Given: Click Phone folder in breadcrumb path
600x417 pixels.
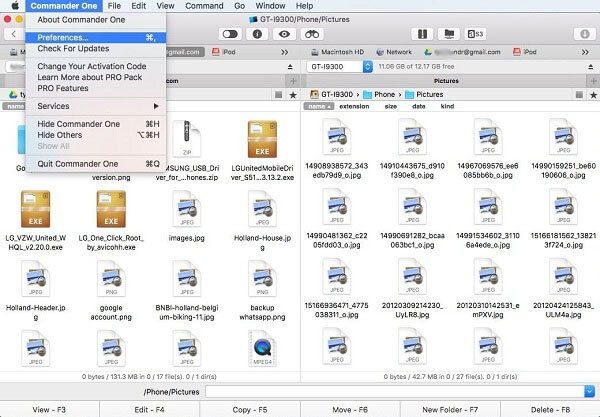Looking at the screenshot, I should 379,94.
